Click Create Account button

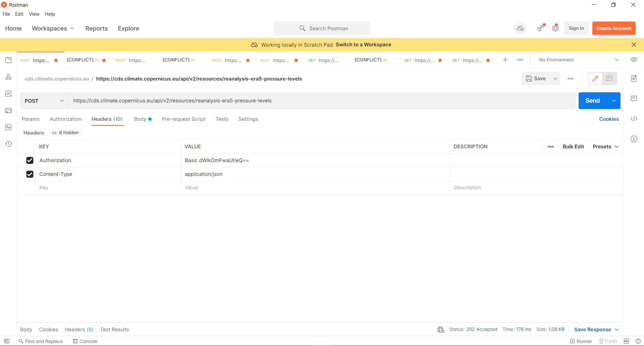(614, 28)
